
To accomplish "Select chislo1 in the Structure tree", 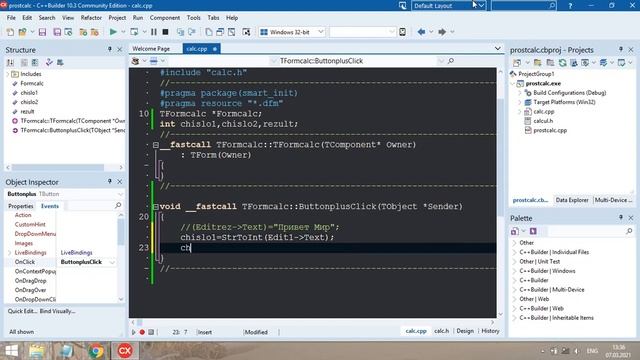I will coord(29,93).
